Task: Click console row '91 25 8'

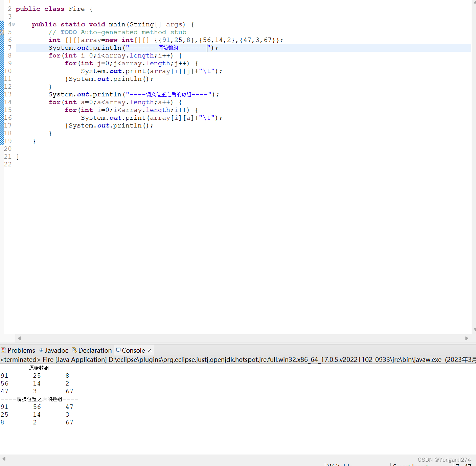Action: tap(35, 376)
